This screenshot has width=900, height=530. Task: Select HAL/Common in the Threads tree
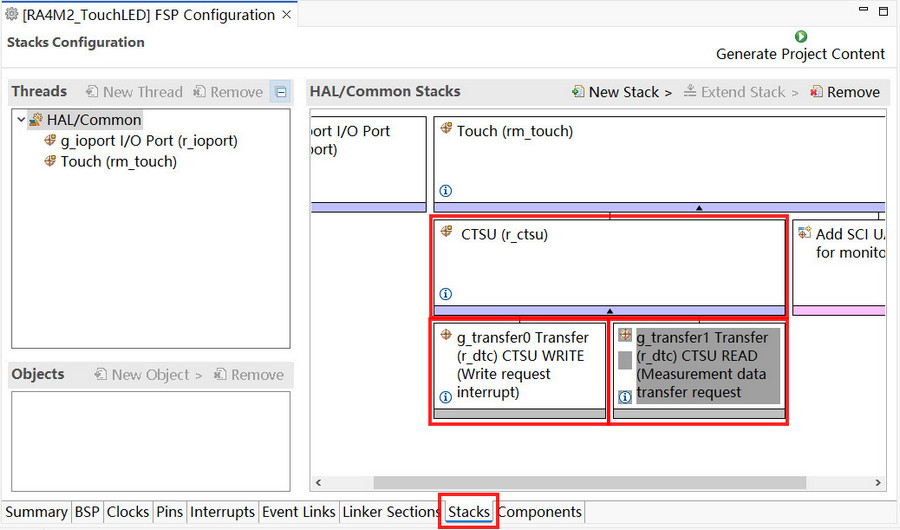tap(94, 119)
